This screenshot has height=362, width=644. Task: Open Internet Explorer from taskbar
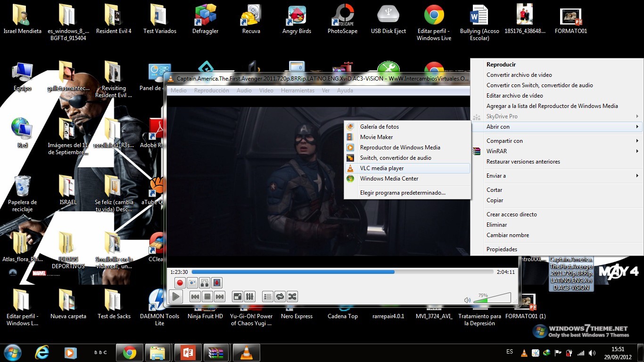[x=42, y=353]
